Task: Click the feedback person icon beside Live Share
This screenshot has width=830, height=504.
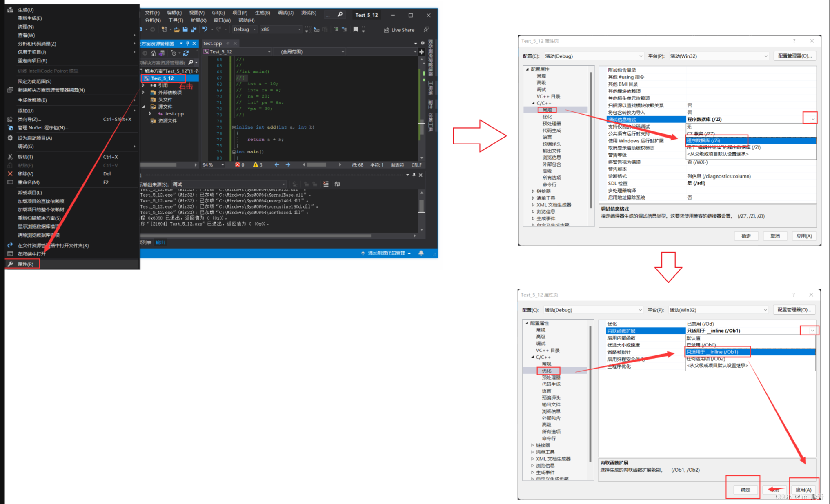Action: (x=427, y=29)
